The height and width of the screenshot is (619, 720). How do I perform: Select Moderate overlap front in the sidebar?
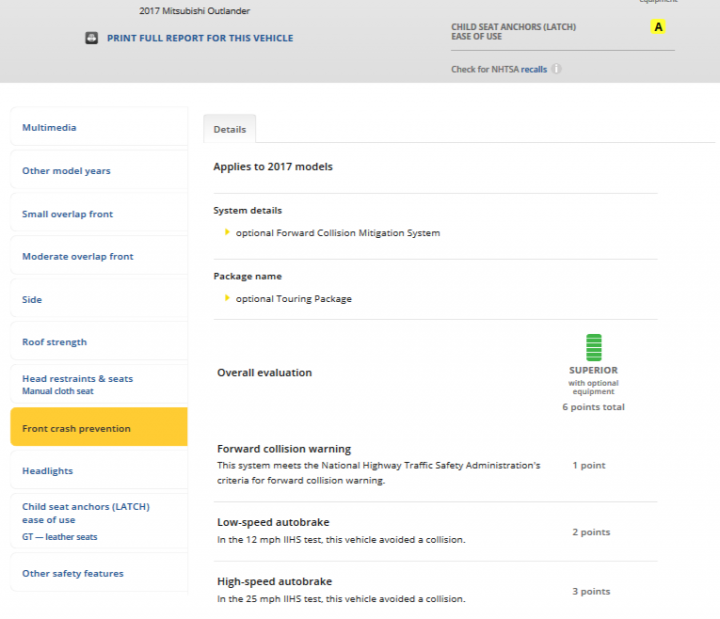pos(99,256)
